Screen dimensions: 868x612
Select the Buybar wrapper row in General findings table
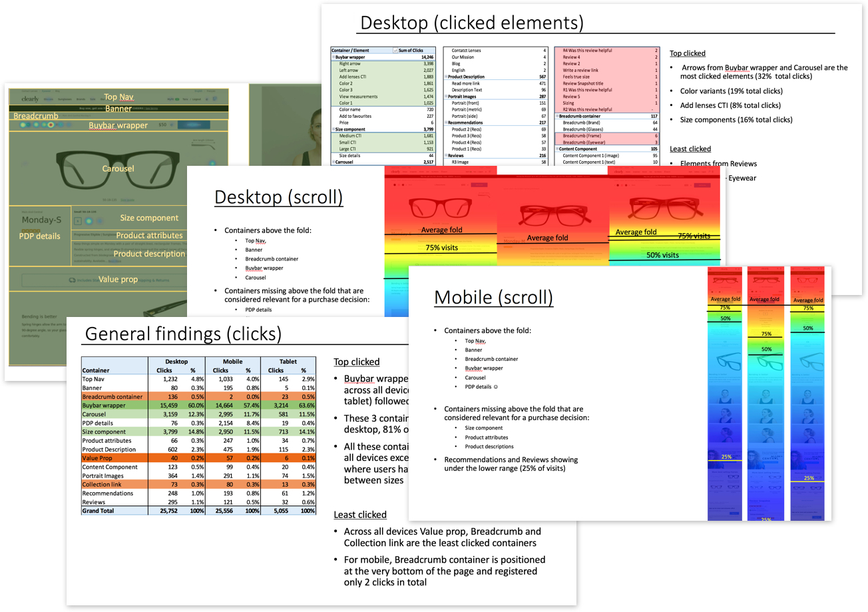198,404
